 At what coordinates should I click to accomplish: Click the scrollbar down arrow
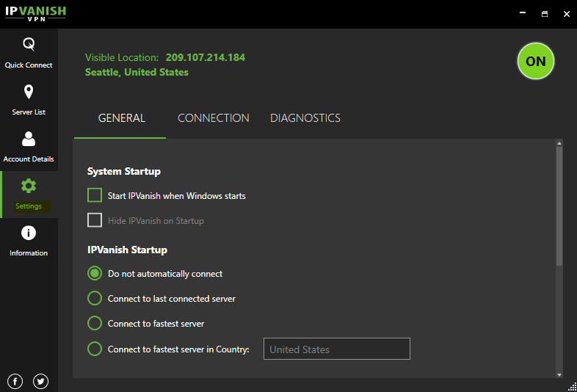559,374
